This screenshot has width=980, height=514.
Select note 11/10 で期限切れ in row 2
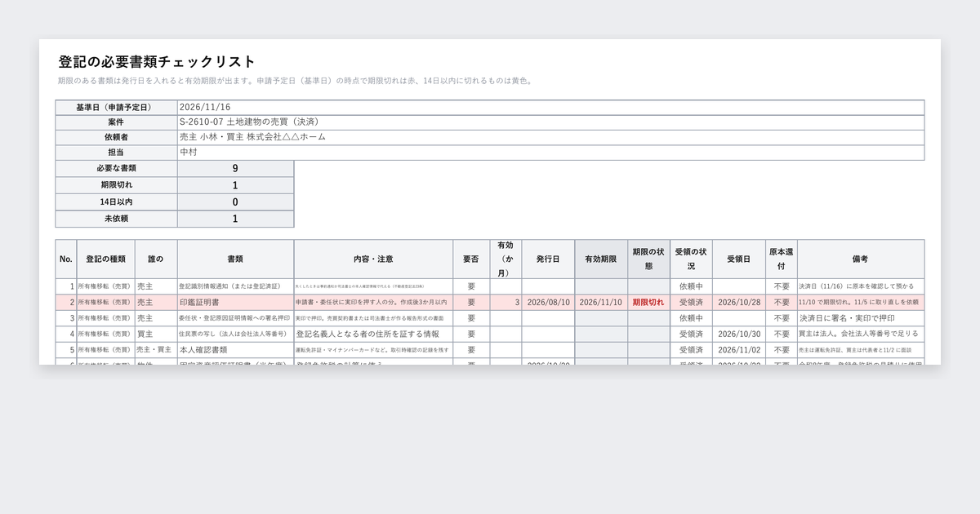click(x=861, y=302)
